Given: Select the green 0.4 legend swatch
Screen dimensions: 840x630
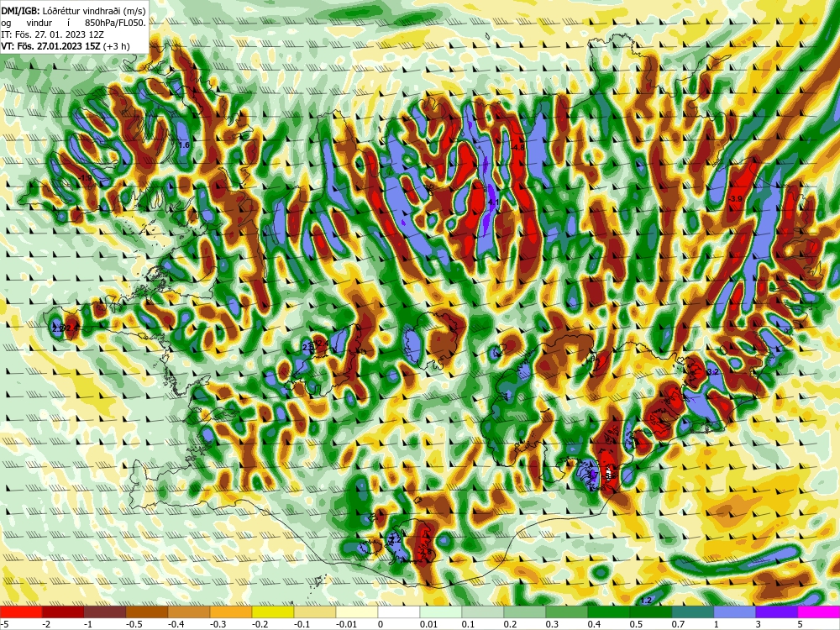Looking at the screenshot, I should (609, 612).
